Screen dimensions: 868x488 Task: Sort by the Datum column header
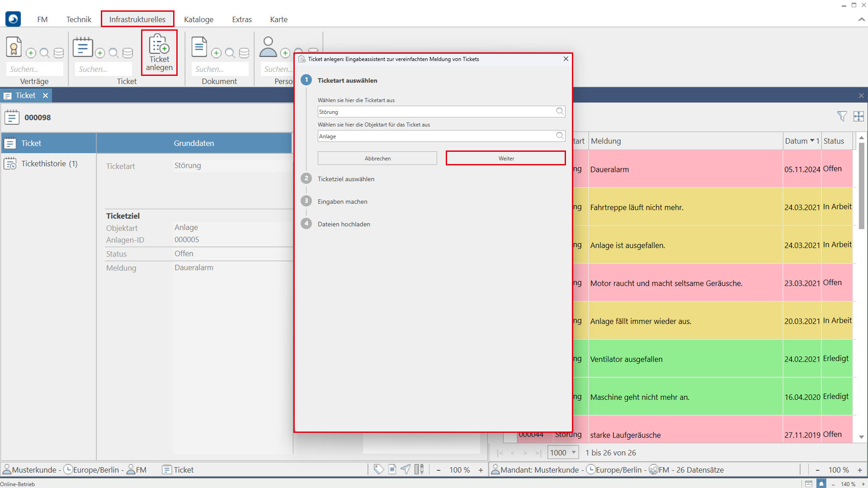(x=796, y=141)
